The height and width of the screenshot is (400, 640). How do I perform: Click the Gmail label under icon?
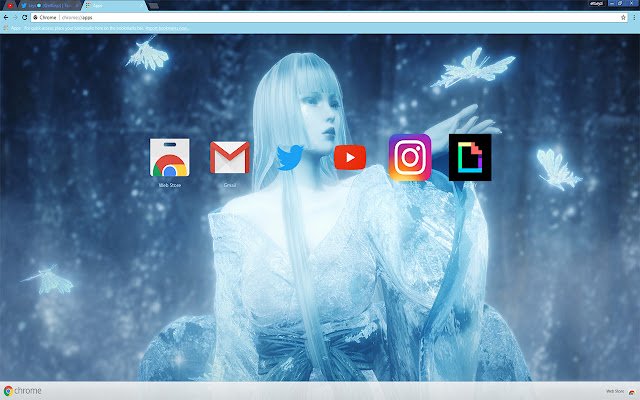230,185
